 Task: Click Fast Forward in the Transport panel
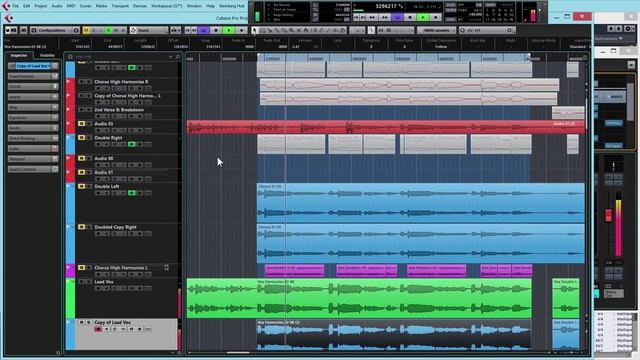(385, 17)
